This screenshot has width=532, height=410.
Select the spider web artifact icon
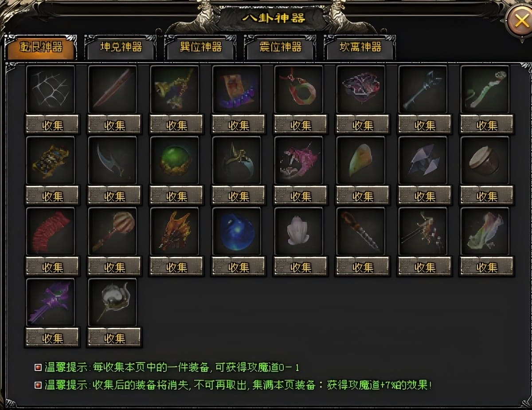(51, 89)
